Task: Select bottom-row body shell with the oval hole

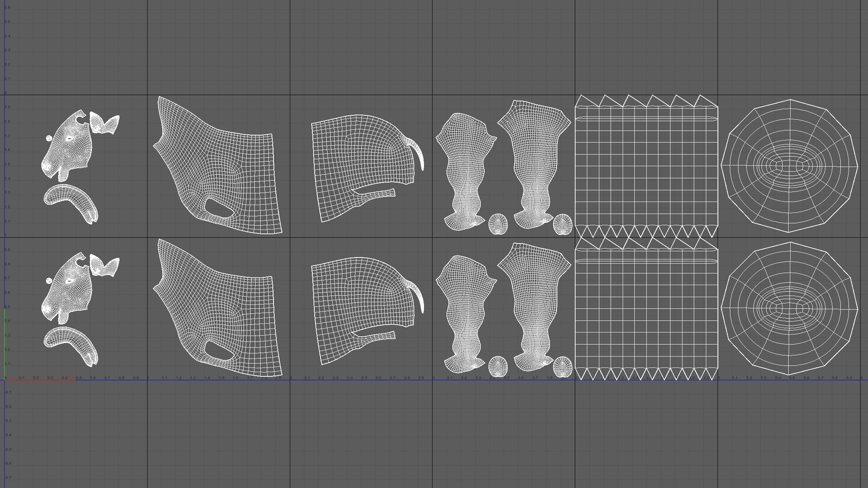Action: tap(218, 308)
